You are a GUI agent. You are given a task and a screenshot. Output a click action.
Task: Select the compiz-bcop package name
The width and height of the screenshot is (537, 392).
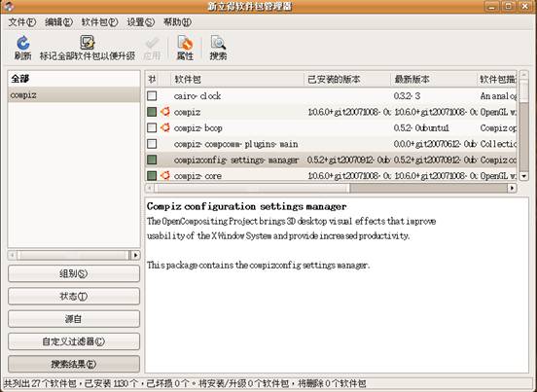(197, 128)
